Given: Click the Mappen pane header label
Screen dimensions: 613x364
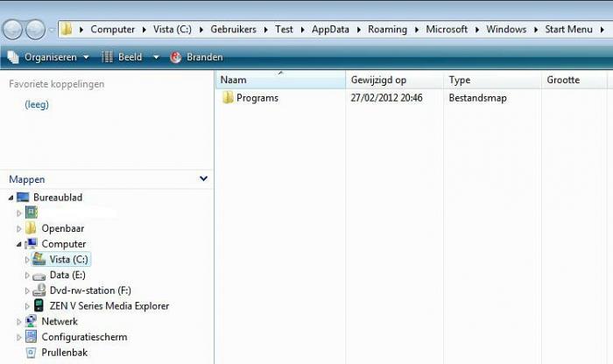Looking at the screenshot, I should click(27, 179).
